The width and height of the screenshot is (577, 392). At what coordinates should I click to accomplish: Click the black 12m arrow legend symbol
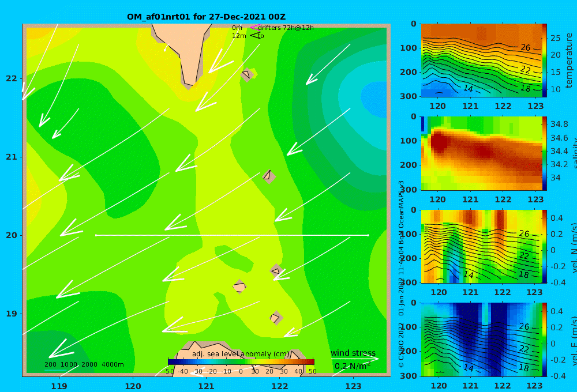click(x=255, y=36)
